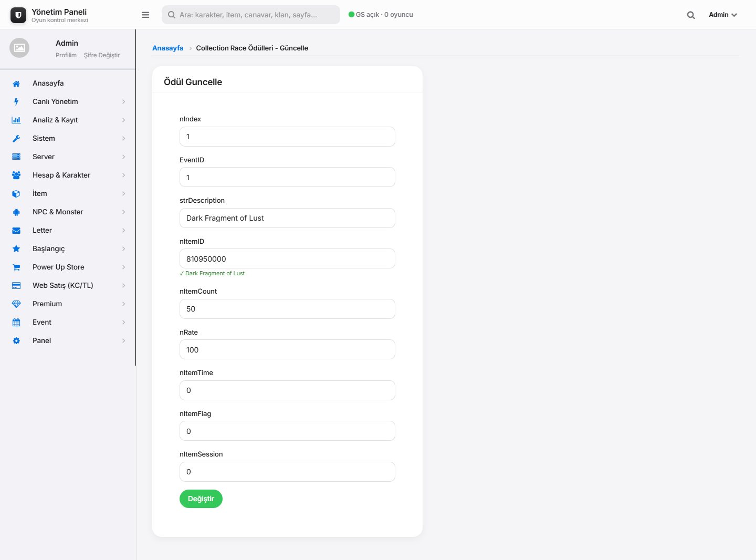The height and width of the screenshot is (560, 756).
Task: Open the Power Up Store menu item
Action: tap(68, 267)
